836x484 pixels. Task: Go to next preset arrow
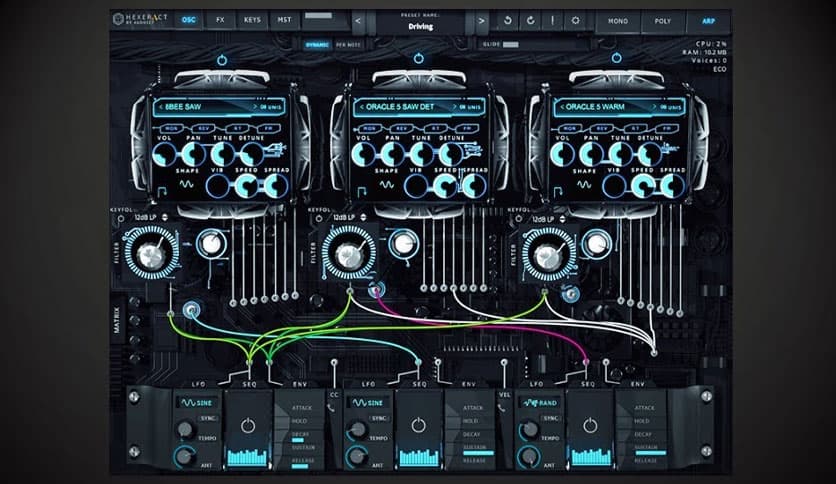point(481,21)
